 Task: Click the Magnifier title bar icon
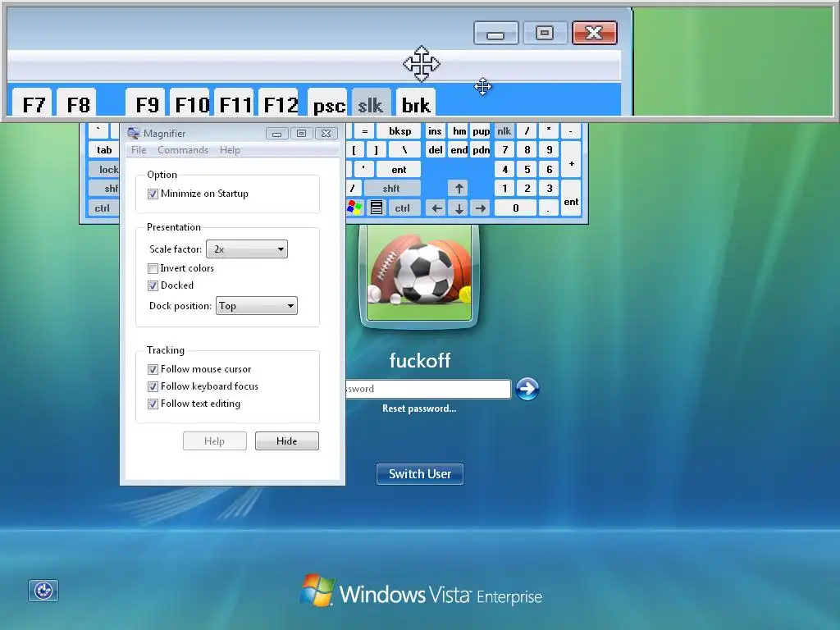(134, 133)
